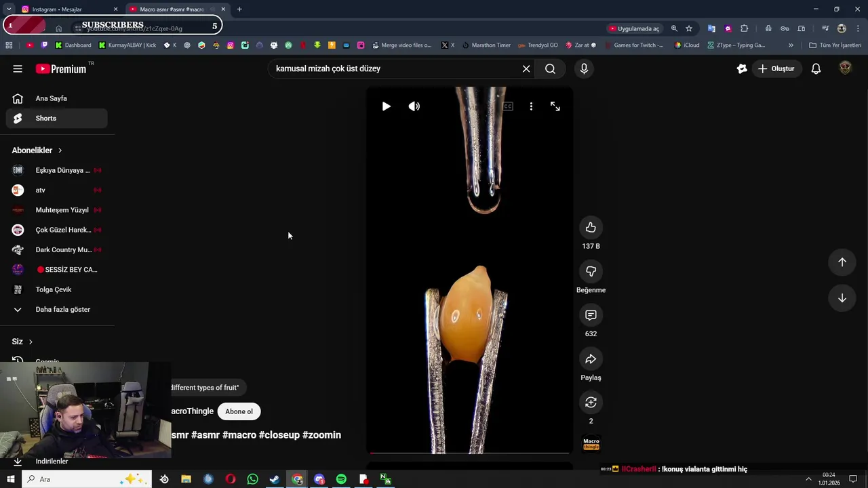Image resolution: width=868 pixels, height=488 pixels.
Task: Open the Marathon Timer bookmark
Action: point(486,45)
